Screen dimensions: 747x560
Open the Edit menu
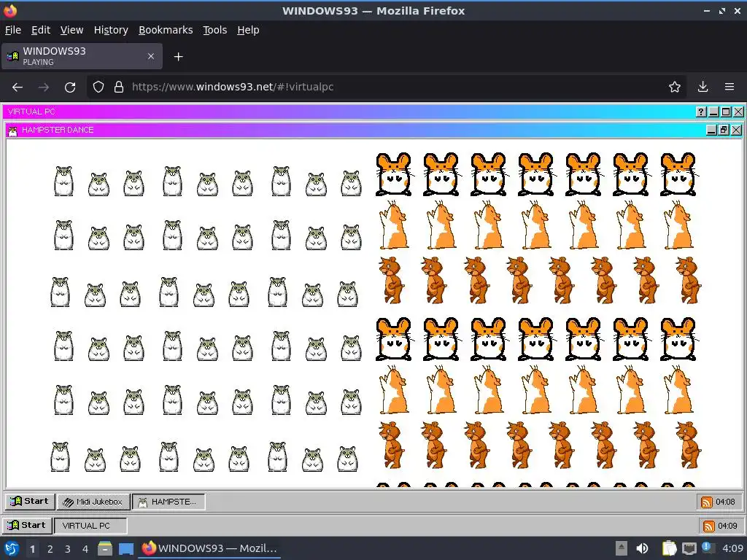pos(41,30)
